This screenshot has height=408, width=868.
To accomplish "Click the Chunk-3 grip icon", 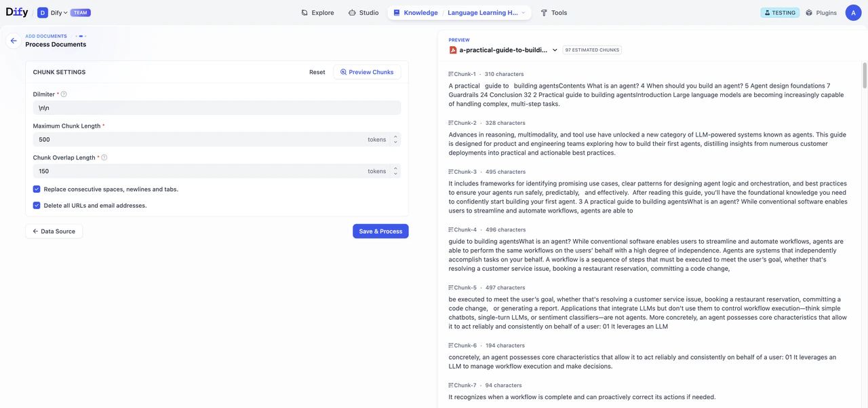I will pos(451,172).
